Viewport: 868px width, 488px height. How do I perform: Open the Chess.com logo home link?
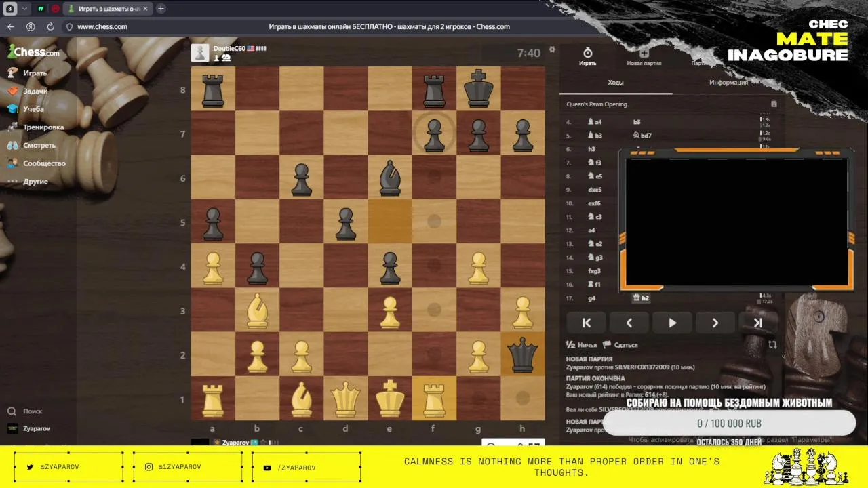33,52
